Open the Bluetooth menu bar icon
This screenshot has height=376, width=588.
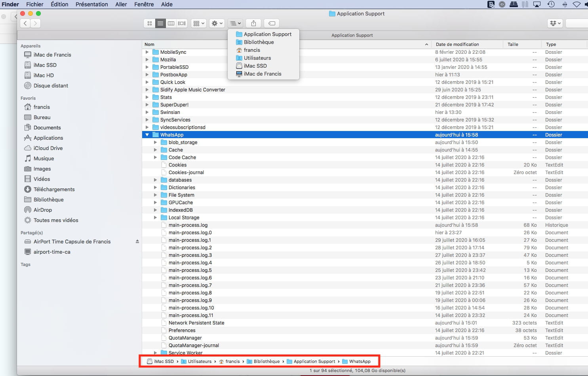pyautogui.click(x=565, y=4)
